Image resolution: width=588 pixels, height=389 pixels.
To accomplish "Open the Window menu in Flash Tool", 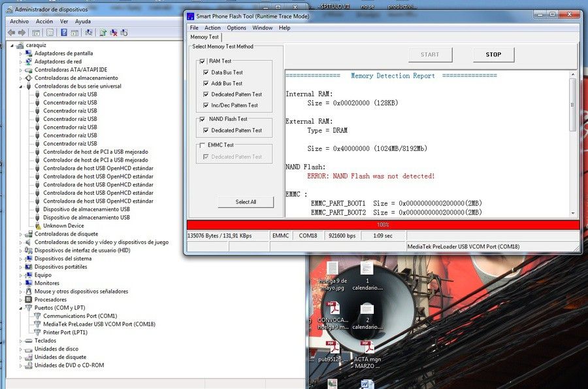I will click(263, 27).
